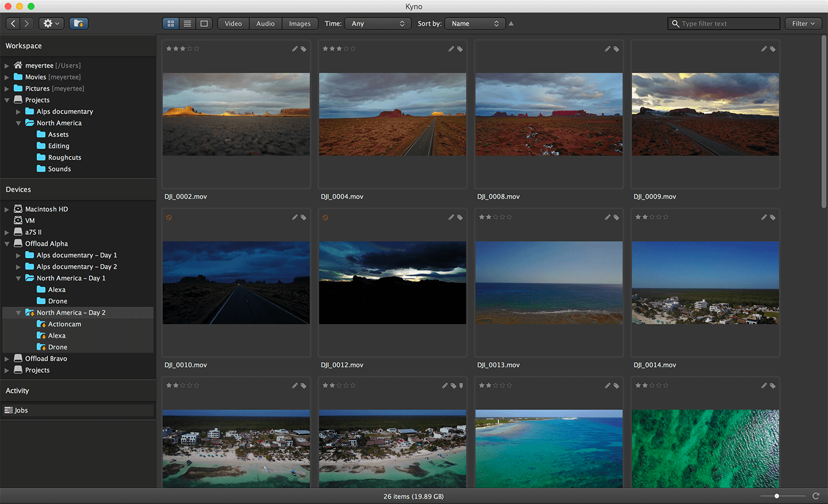Screen dimensions: 828x504
Task: Switch to single item view
Action: (x=204, y=24)
